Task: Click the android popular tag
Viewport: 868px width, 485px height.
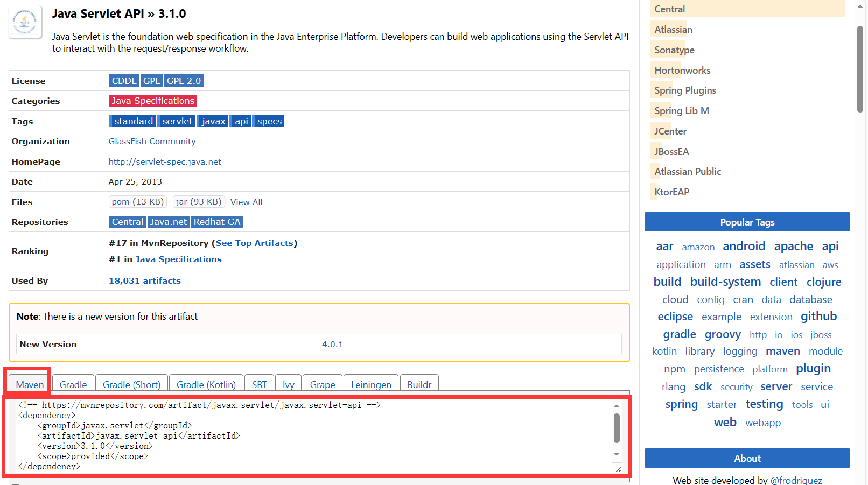Action: [744, 246]
